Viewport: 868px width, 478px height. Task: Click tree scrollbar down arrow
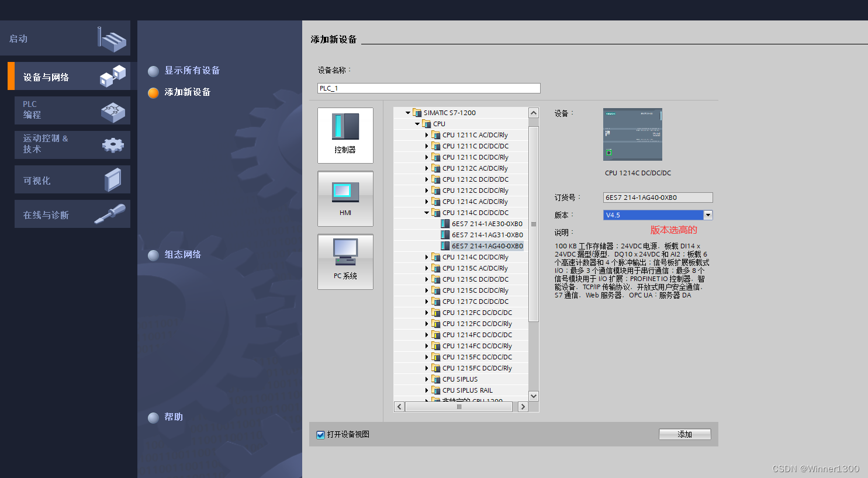click(x=534, y=396)
